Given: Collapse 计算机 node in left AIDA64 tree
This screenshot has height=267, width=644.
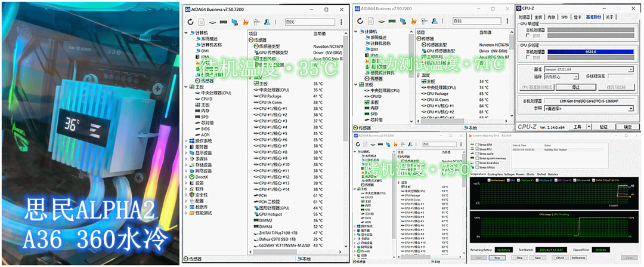Looking at the screenshot, I should click(x=186, y=32).
